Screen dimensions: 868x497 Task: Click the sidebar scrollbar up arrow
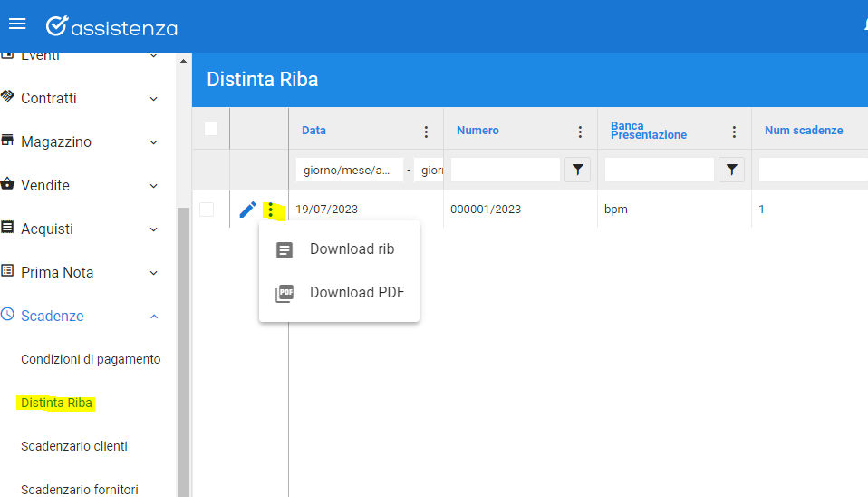pyautogui.click(x=183, y=61)
